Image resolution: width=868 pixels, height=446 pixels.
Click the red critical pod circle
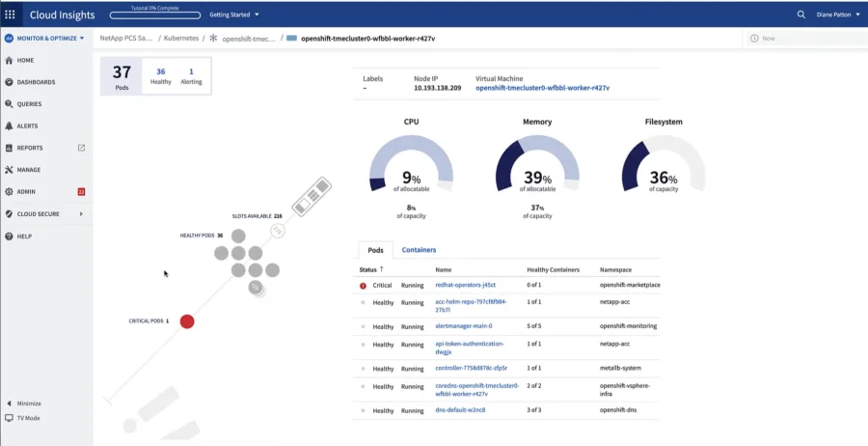tap(187, 321)
